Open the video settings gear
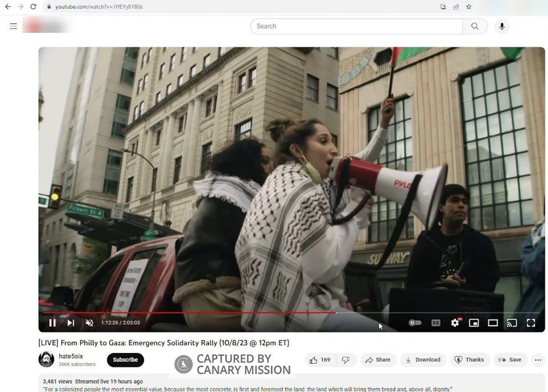Image resolution: width=548 pixels, height=392 pixels. coord(455,323)
